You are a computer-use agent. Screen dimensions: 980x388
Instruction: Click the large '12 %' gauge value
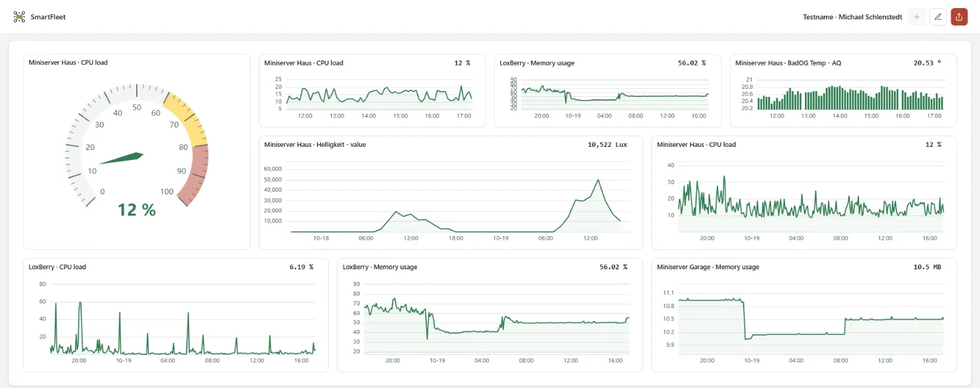click(137, 211)
